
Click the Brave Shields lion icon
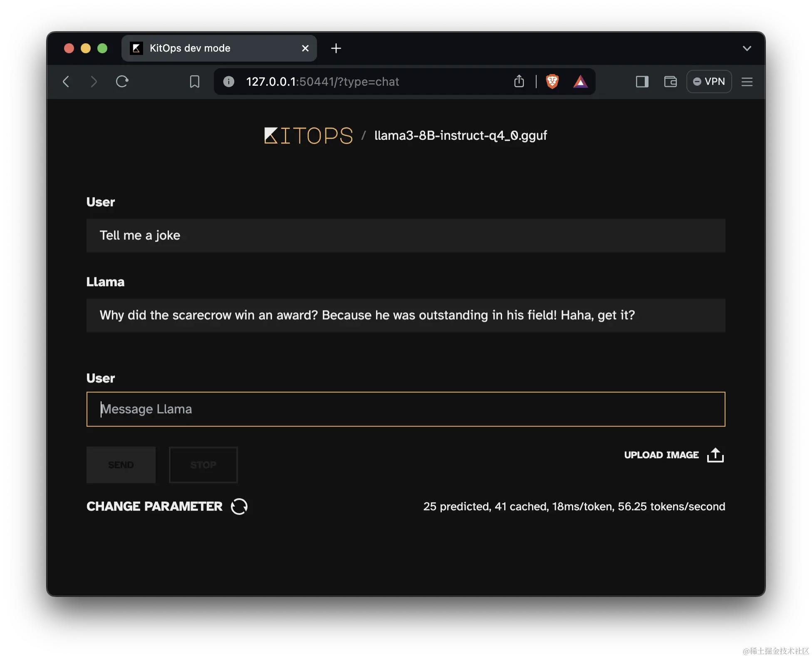pos(552,82)
